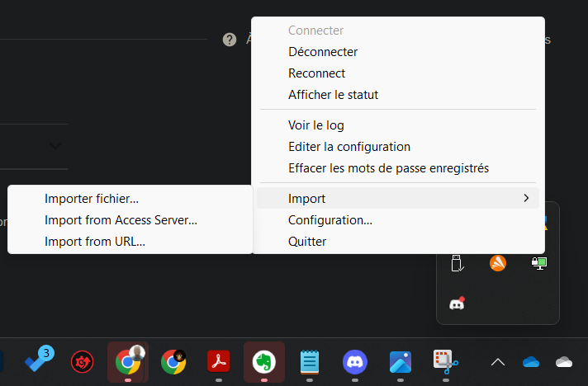Open Editer la configuration

pyautogui.click(x=398, y=147)
